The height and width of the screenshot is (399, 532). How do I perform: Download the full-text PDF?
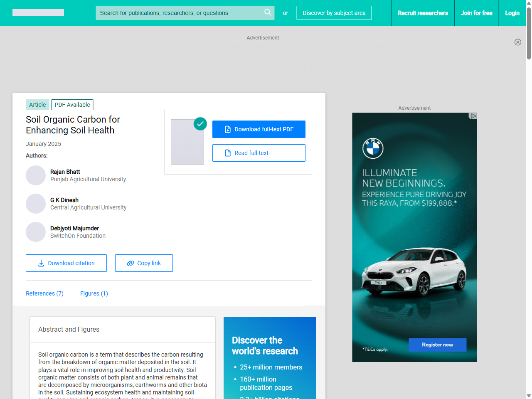pyautogui.click(x=259, y=129)
